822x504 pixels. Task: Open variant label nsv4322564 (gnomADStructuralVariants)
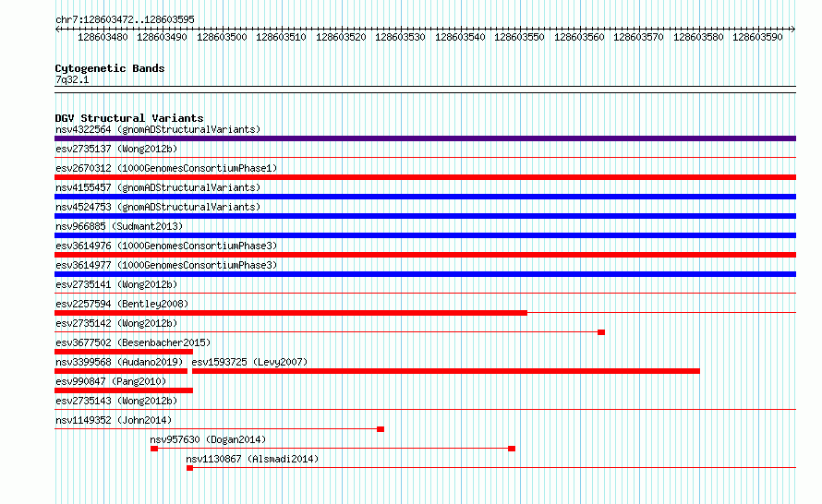[158, 129]
